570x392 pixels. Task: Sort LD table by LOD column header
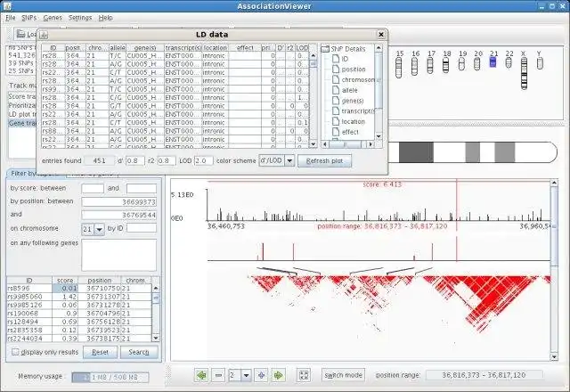coord(302,47)
